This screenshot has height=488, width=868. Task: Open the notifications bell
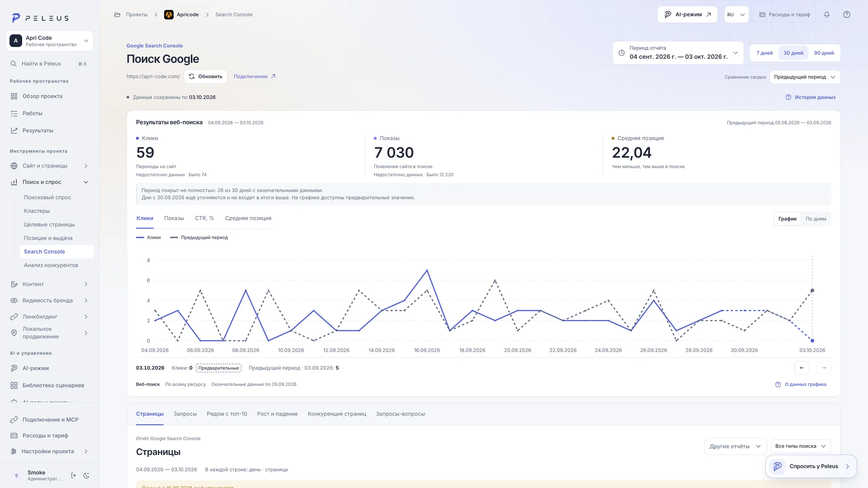coord(826,14)
